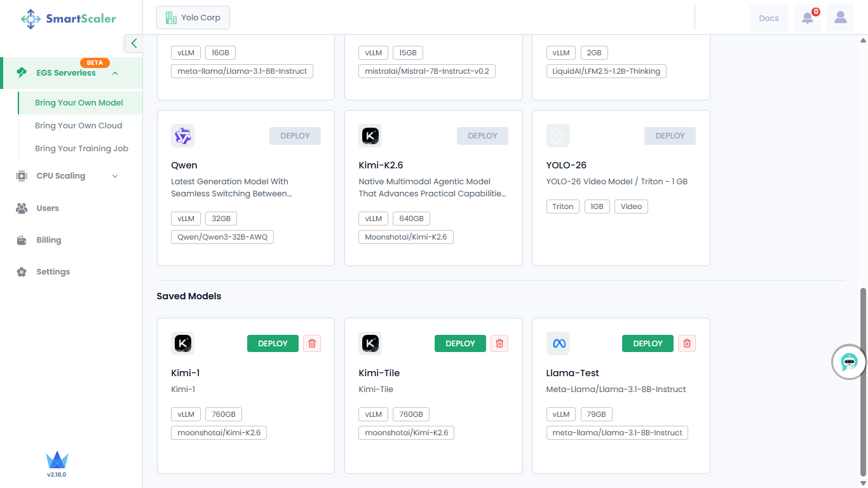Open the Billing page
Screen dimensions: 868x488
[x=49, y=240]
